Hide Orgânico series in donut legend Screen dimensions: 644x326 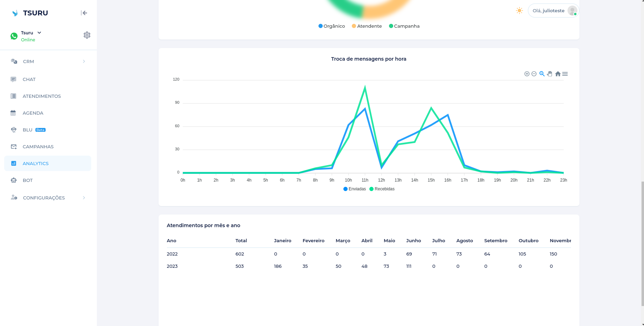[x=331, y=26]
